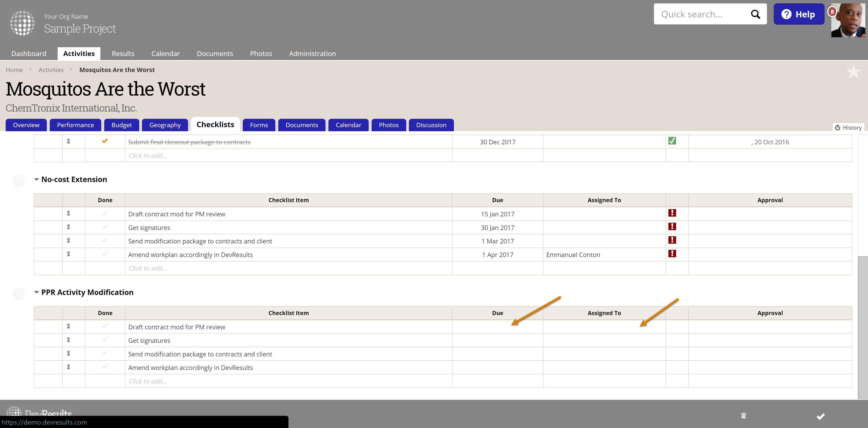Click the footer checkmark icon
This screenshot has width=868, height=428.
[821, 416]
